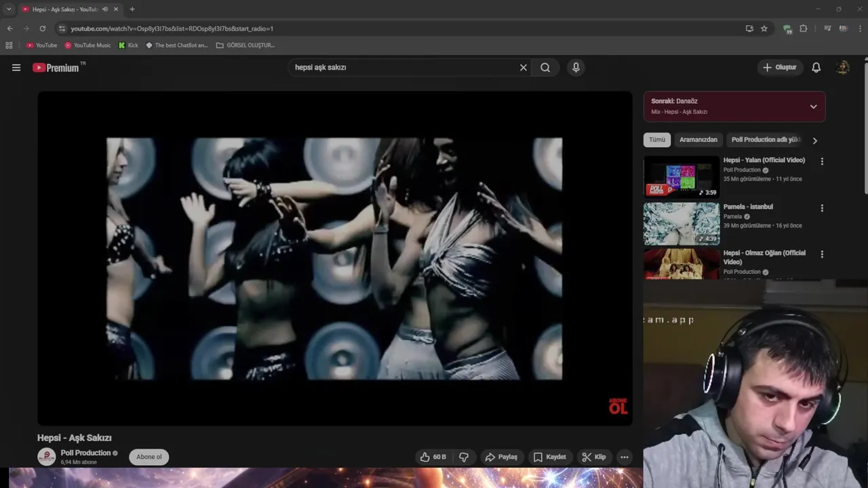Open more actions for the video
This screenshot has width=868, height=488.
[x=625, y=457]
